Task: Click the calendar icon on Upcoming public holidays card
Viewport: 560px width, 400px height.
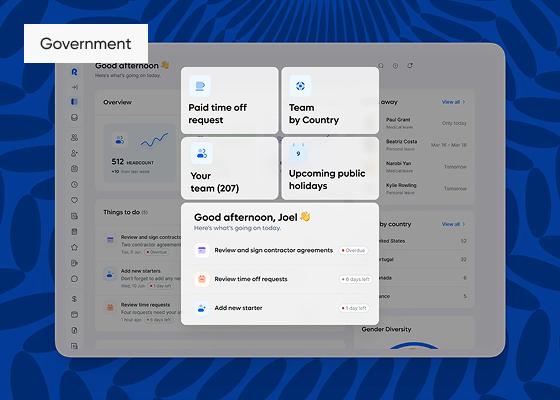Action: click(x=298, y=152)
